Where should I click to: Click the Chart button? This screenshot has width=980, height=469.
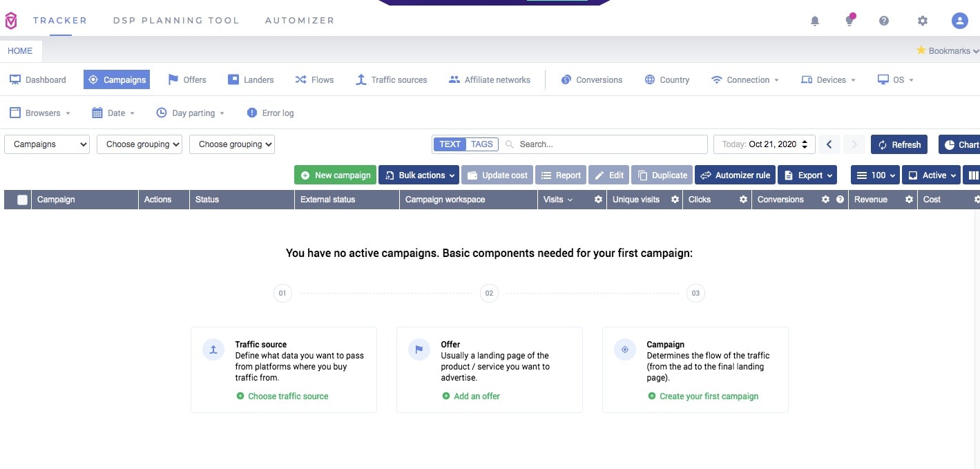coord(959,144)
